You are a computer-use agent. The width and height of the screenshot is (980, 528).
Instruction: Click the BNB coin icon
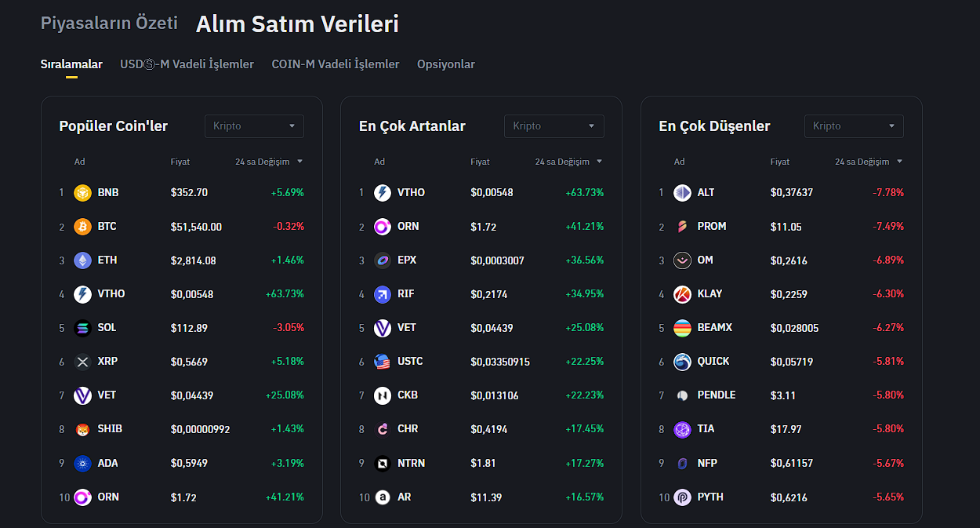[x=82, y=193]
